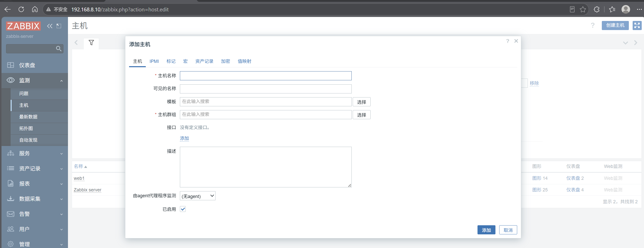
Task: Click help question mark in dialog header
Action: (x=508, y=41)
